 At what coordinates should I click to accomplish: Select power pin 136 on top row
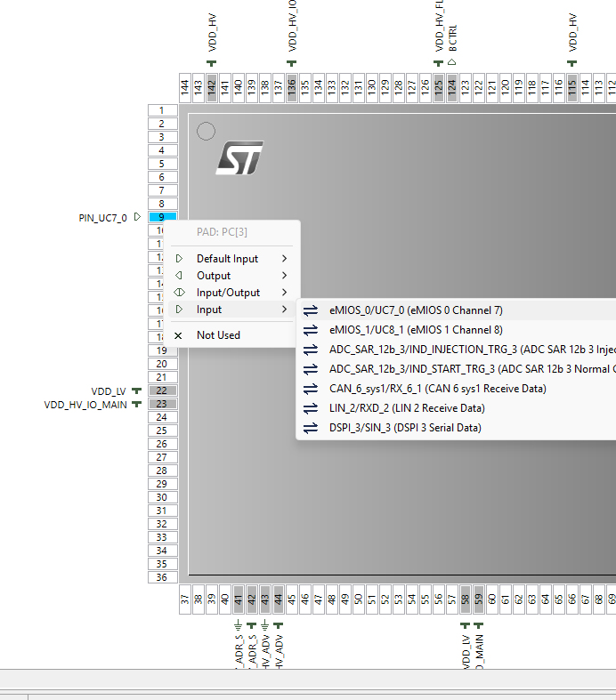[292, 88]
